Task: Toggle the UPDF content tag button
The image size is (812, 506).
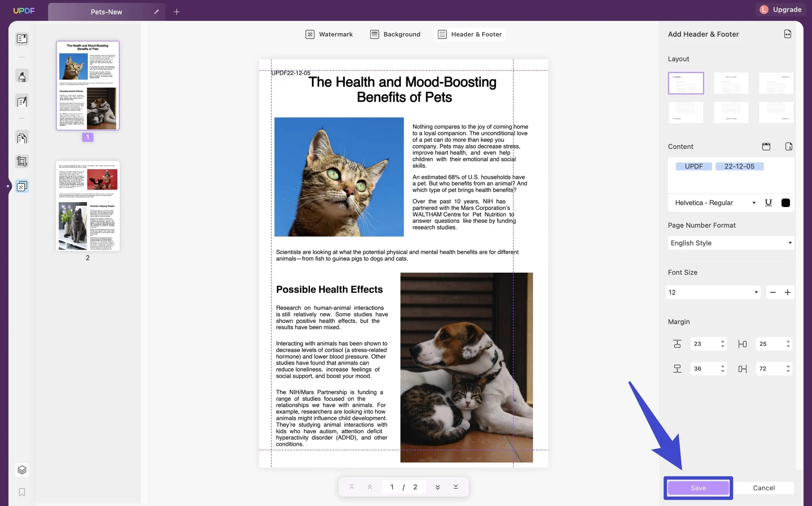Action: (694, 166)
